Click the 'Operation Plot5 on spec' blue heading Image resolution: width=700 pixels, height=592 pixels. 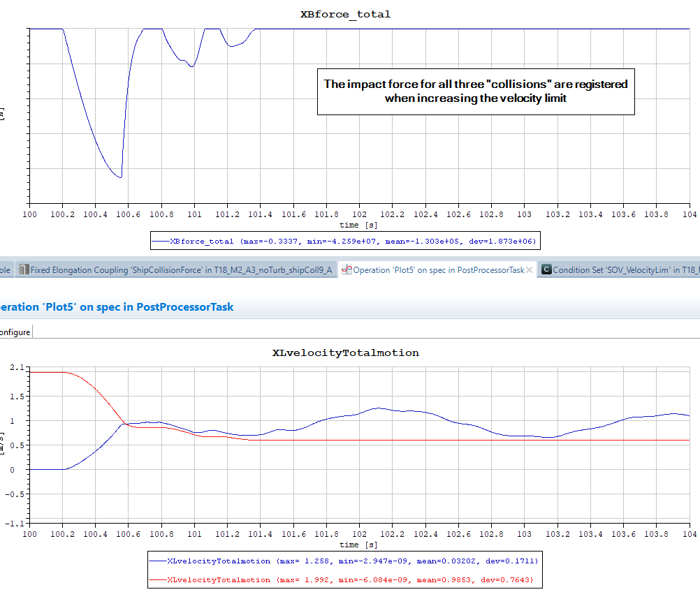coord(117,306)
